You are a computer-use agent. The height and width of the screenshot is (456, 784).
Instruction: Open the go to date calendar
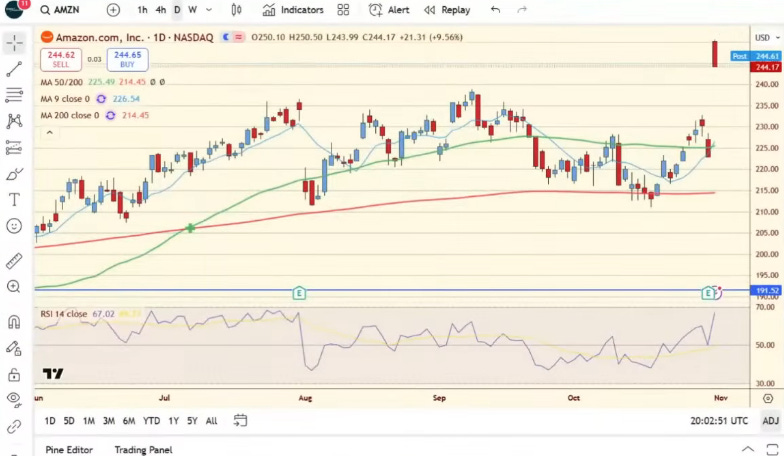click(x=240, y=420)
